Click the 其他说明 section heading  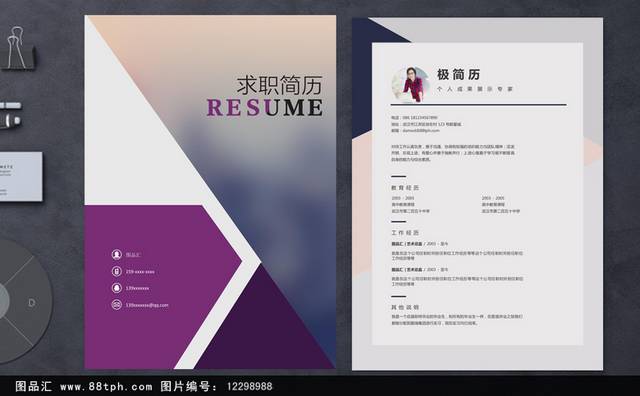[x=405, y=307]
